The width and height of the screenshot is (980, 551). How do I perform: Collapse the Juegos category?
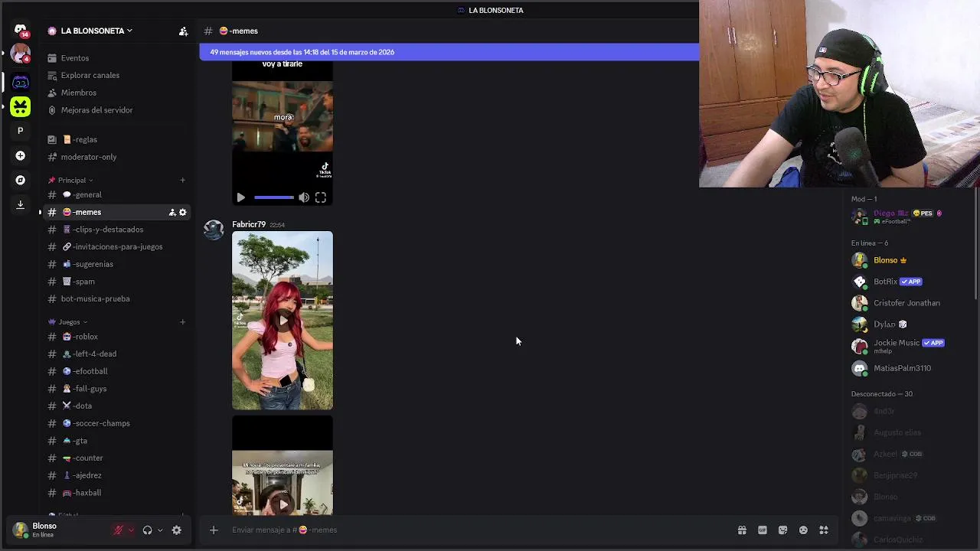(67, 322)
